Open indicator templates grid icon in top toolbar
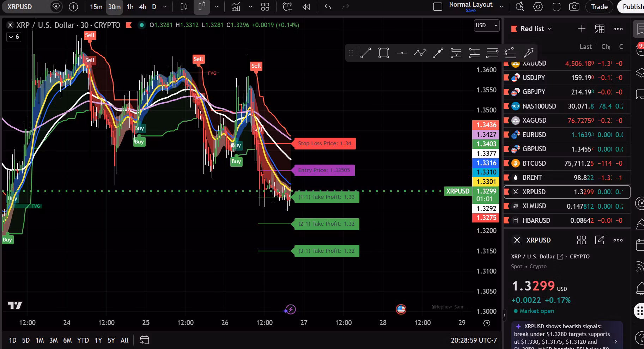644x349 pixels. coord(265,7)
